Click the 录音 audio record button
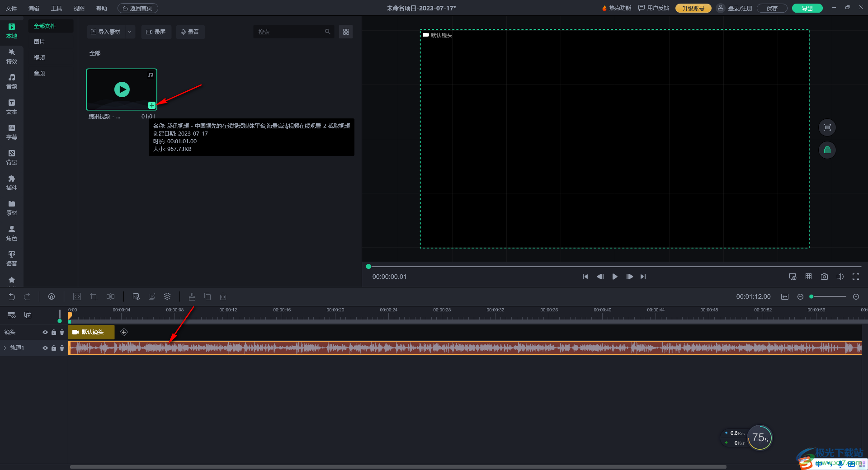Screen dimensions: 868x470 pos(190,32)
